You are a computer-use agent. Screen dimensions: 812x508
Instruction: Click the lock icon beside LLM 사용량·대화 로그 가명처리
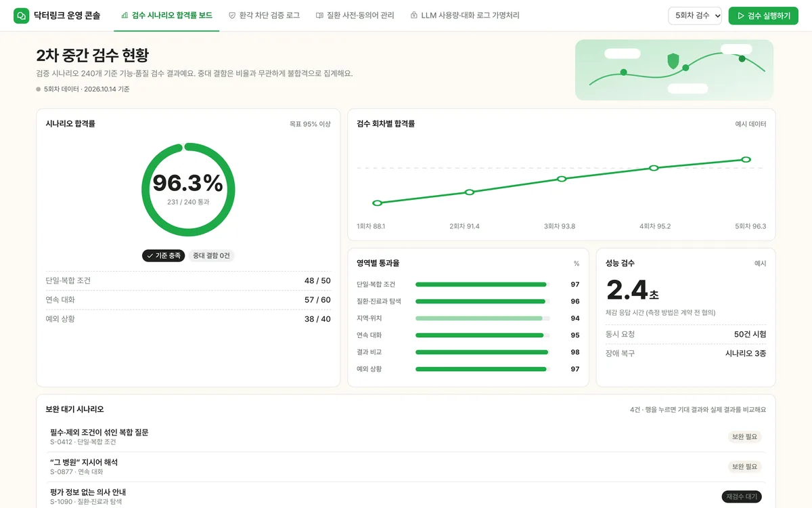point(413,15)
